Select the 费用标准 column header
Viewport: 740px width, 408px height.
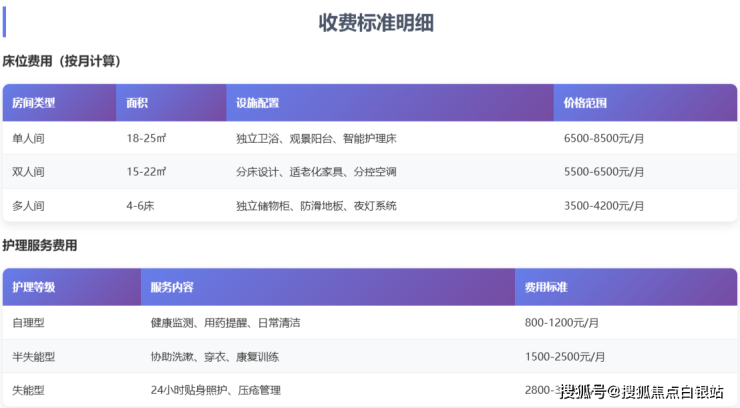point(546,287)
